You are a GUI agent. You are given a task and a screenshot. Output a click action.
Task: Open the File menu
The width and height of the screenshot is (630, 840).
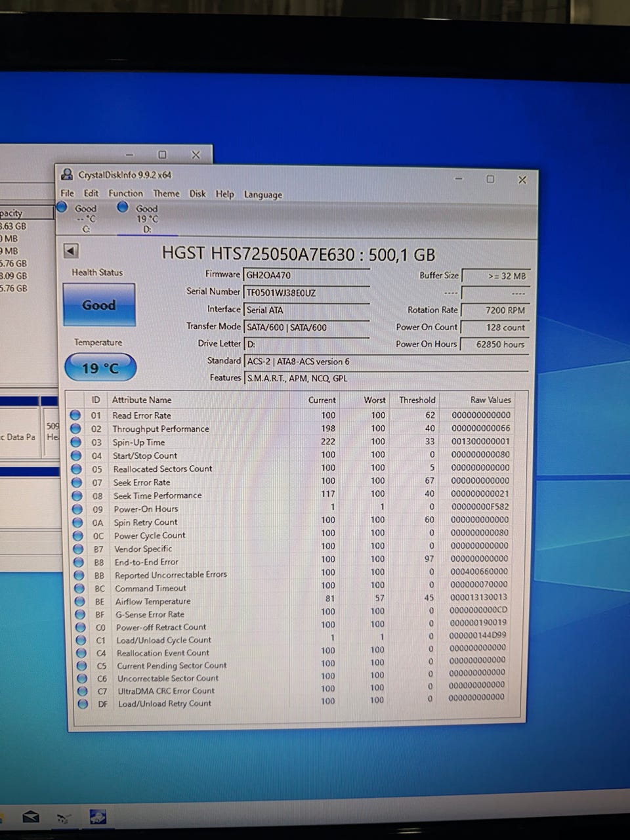click(67, 193)
